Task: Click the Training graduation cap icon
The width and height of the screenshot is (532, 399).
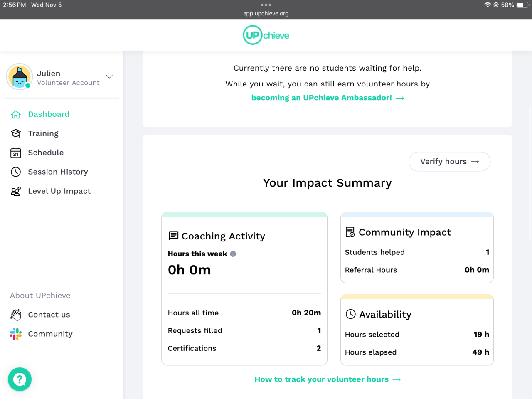Action: (x=16, y=133)
